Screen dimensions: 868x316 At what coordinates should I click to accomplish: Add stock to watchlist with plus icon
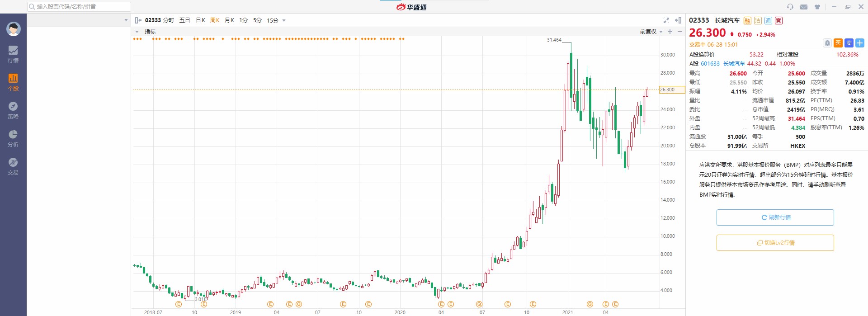pyautogui.click(x=860, y=43)
